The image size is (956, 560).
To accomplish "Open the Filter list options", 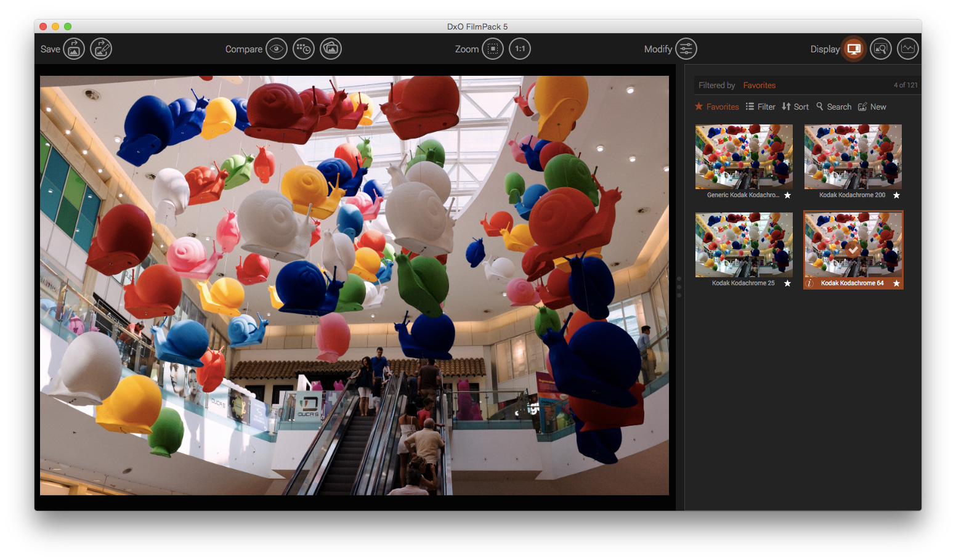I will [x=761, y=107].
